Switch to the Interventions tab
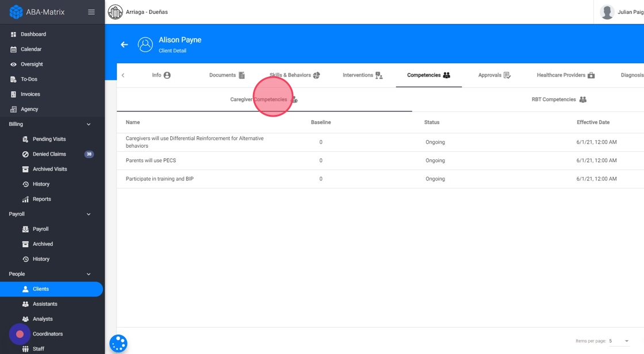The width and height of the screenshot is (644, 354). click(x=363, y=75)
